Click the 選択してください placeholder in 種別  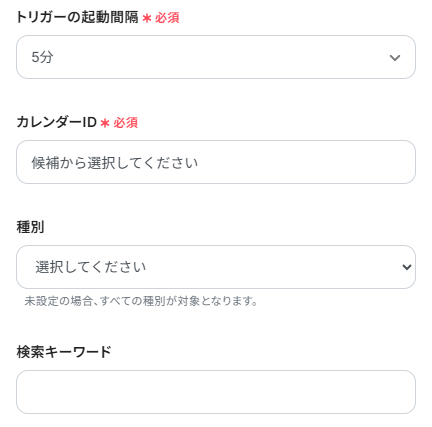pos(91,267)
